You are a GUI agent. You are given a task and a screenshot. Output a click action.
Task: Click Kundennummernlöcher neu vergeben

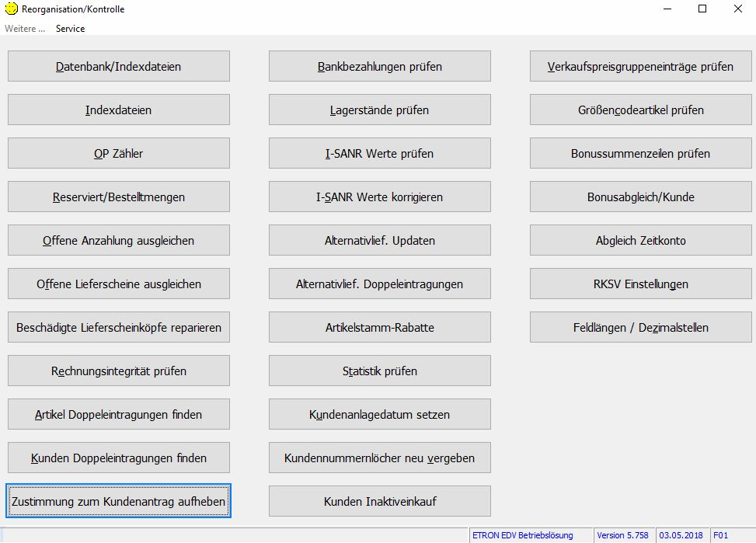[x=380, y=458]
